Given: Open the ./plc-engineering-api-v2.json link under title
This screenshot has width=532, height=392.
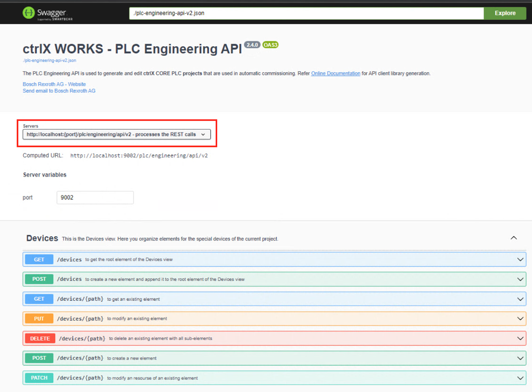Looking at the screenshot, I should [x=50, y=61].
